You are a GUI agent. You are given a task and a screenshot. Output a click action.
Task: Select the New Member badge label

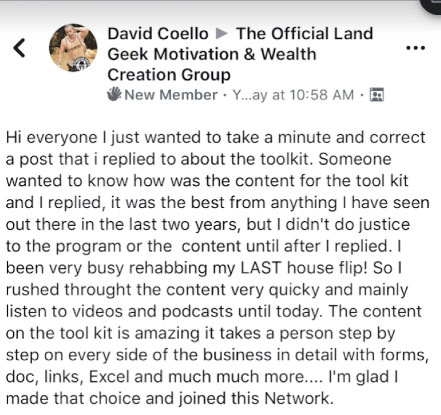click(x=171, y=95)
